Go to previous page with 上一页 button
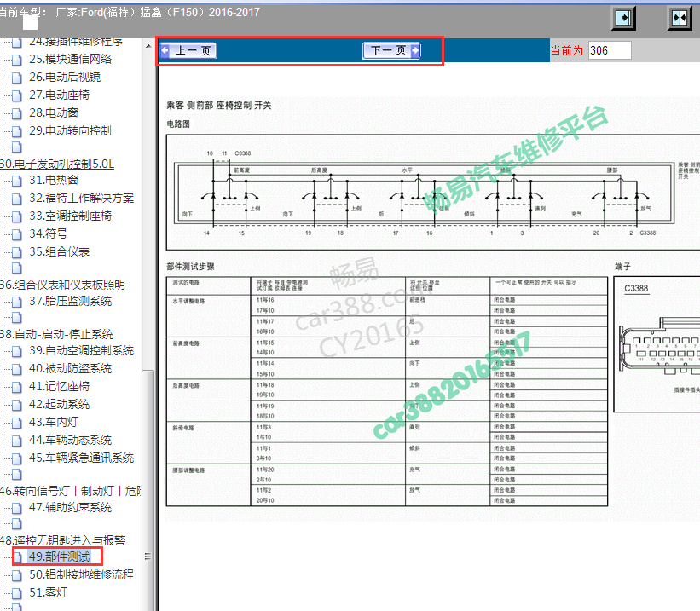Viewport: 700px width, 611px height. (188, 50)
